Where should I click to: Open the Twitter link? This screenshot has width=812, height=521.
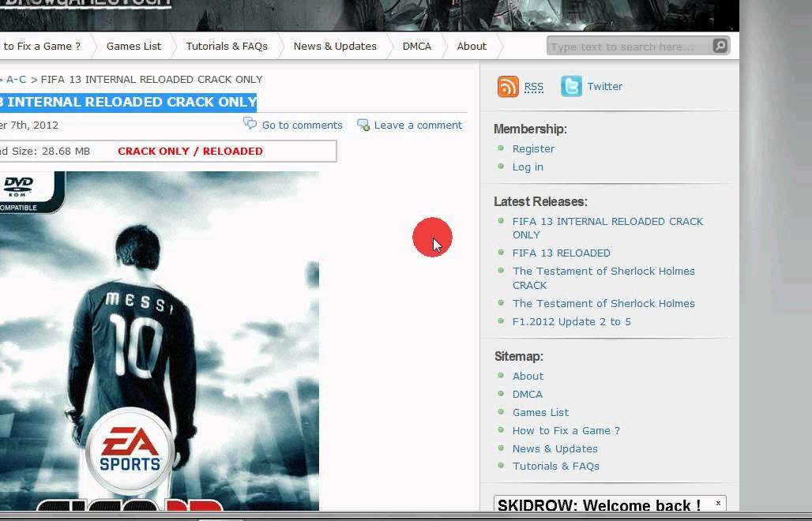click(605, 86)
